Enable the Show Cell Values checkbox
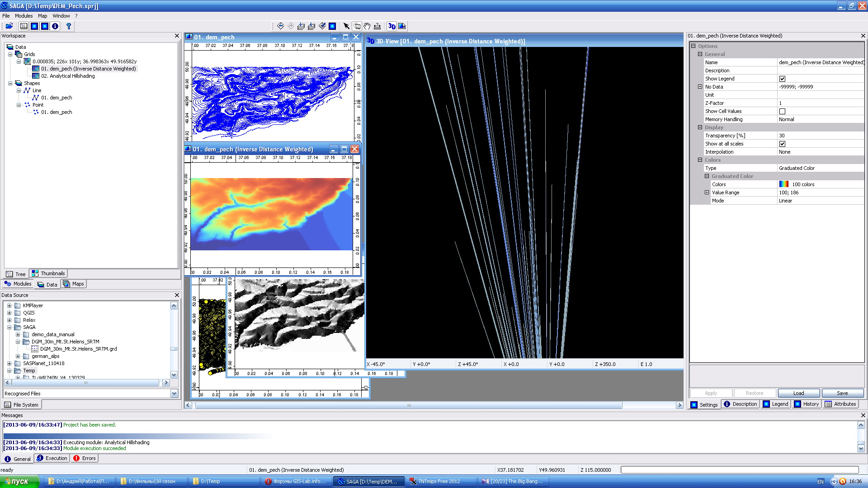This screenshot has width=868, height=488. pos(782,111)
